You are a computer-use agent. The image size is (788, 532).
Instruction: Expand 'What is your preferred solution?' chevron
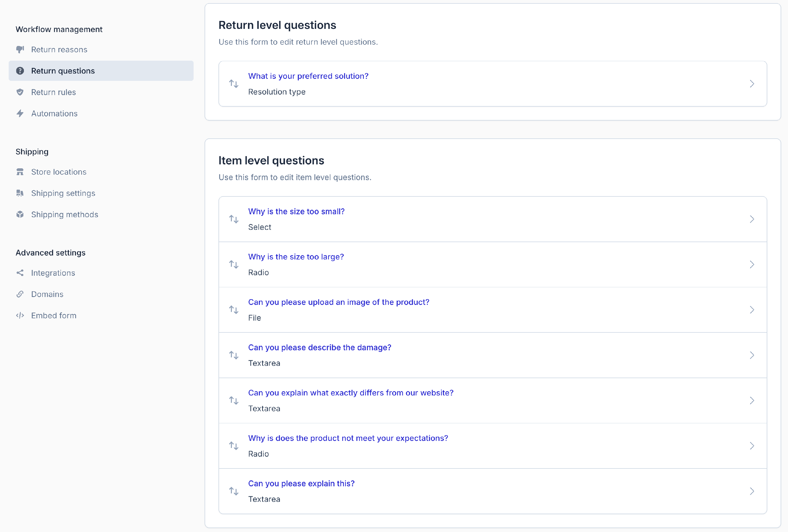coord(752,84)
